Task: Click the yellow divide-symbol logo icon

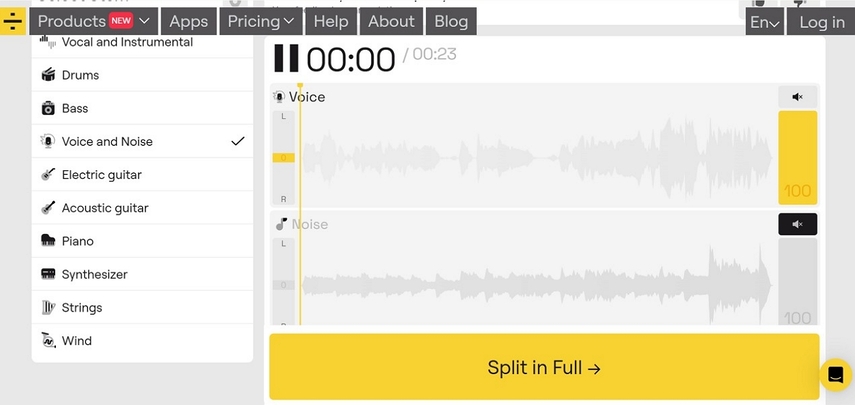Action: coord(13,21)
